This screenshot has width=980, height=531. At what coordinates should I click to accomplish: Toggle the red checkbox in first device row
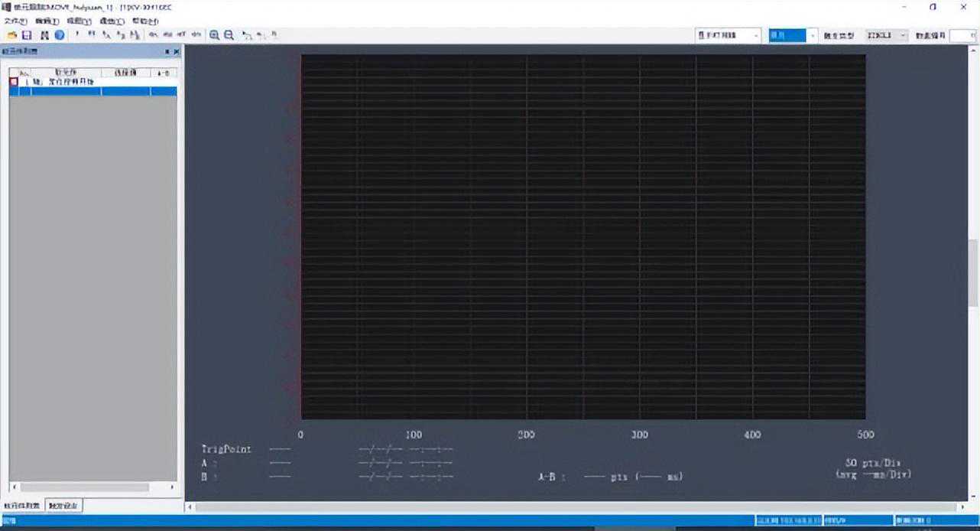14,81
